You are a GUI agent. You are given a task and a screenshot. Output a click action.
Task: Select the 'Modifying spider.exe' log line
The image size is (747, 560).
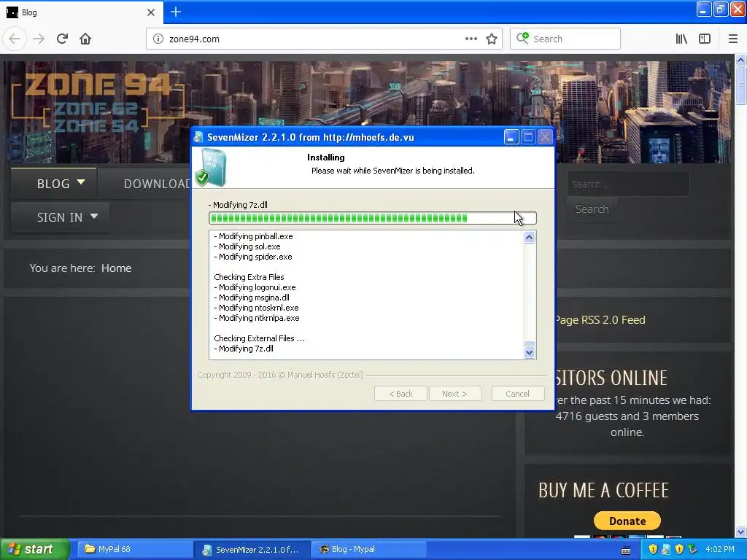coord(253,257)
